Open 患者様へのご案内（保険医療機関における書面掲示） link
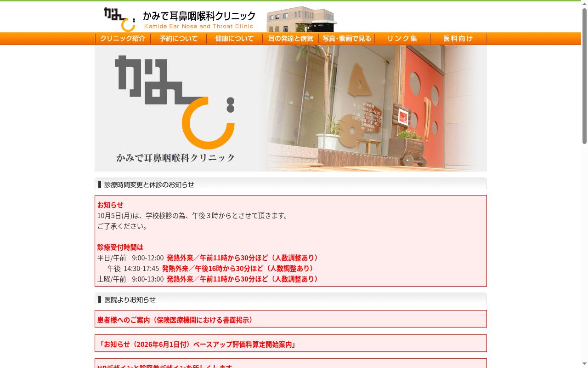The image size is (588, 368). (x=175, y=320)
